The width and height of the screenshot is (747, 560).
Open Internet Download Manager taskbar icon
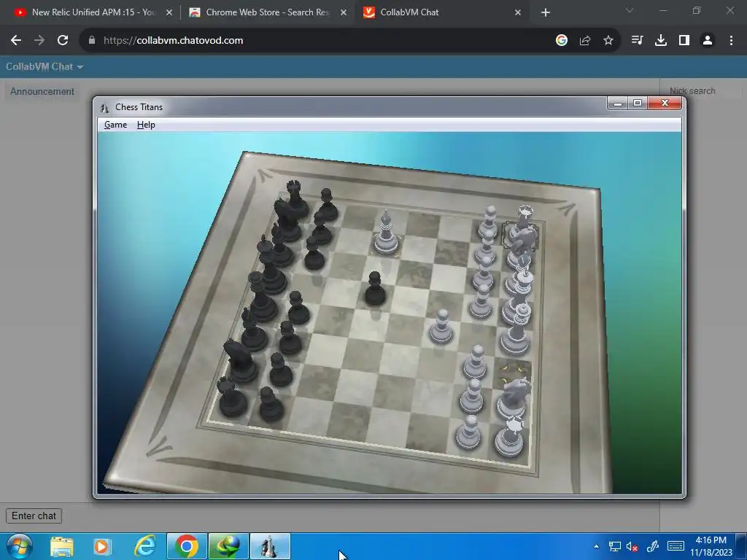[x=228, y=547]
